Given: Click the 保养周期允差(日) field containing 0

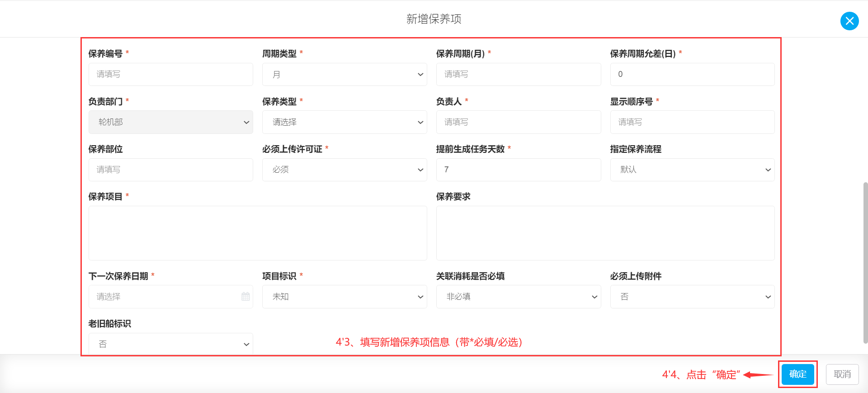Looking at the screenshot, I should click(x=692, y=74).
